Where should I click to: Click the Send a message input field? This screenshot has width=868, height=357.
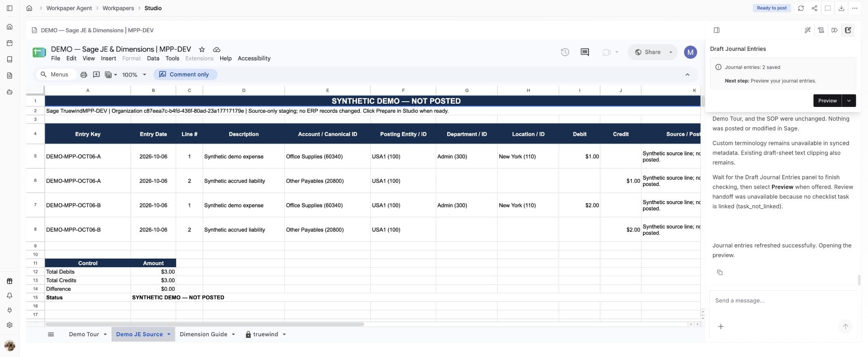(x=783, y=301)
